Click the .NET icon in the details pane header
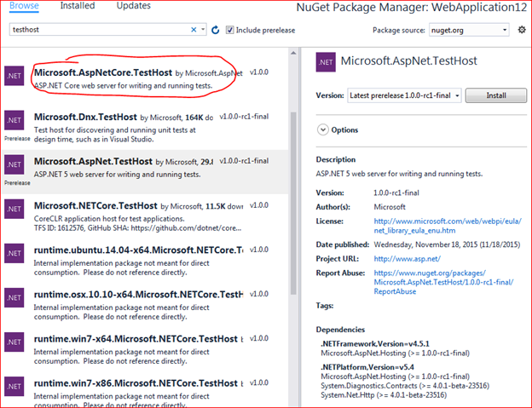Screen dimensions: 532x408 click(x=326, y=62)
